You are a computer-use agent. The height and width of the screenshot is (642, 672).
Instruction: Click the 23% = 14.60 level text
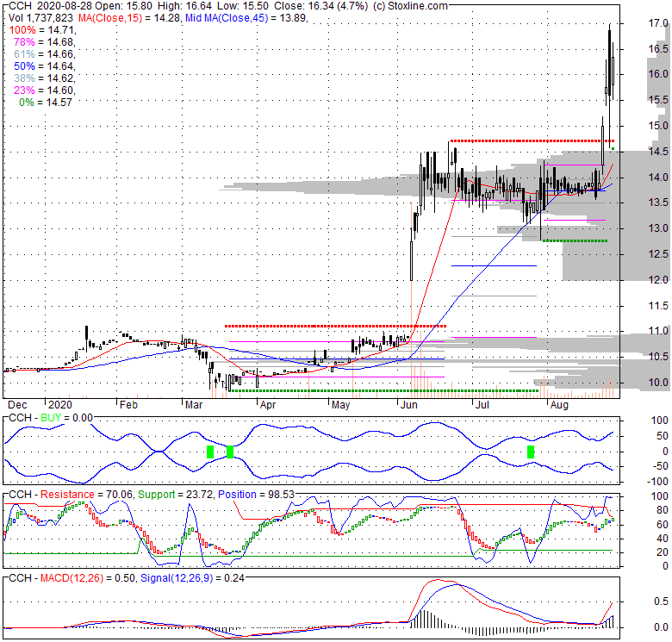[x=45, y=90]
